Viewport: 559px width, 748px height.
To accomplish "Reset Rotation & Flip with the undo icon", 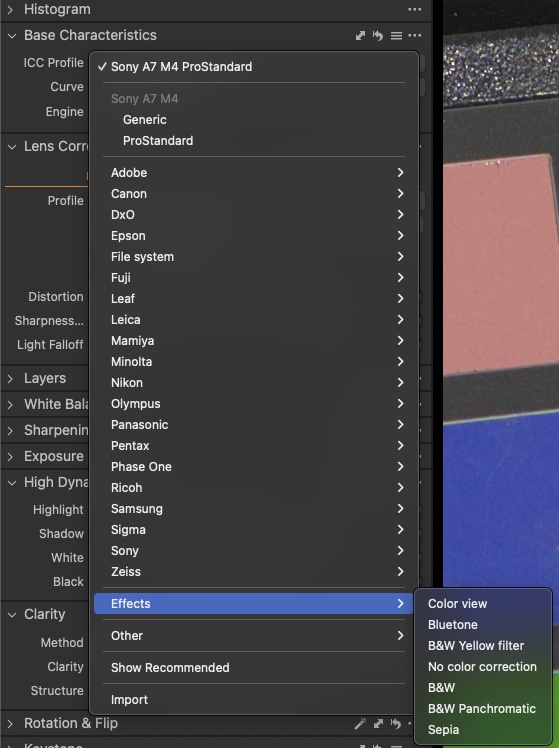I will click(395, 724).
